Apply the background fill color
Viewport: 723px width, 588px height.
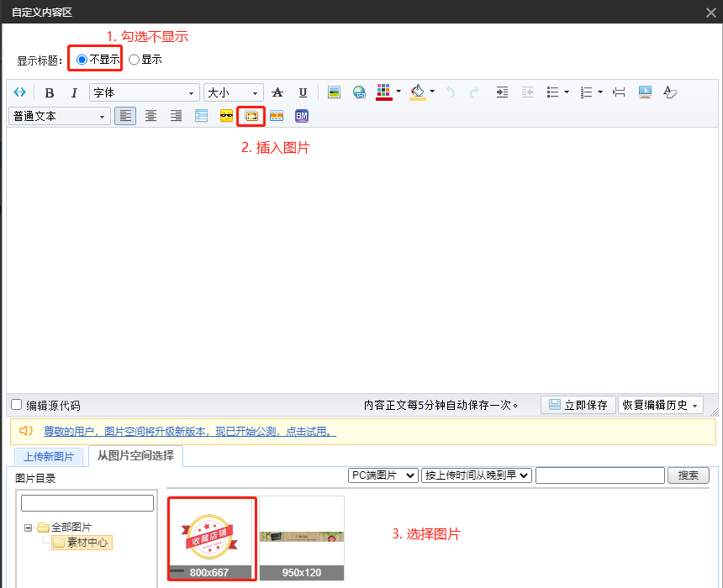(417, 92)
